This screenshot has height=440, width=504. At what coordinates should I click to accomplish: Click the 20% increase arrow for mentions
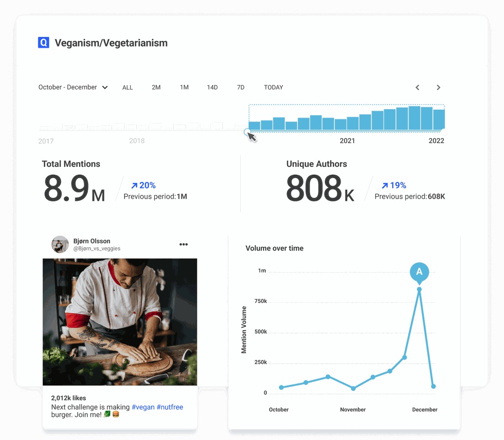pyautogui.click(x=134, y=186)
